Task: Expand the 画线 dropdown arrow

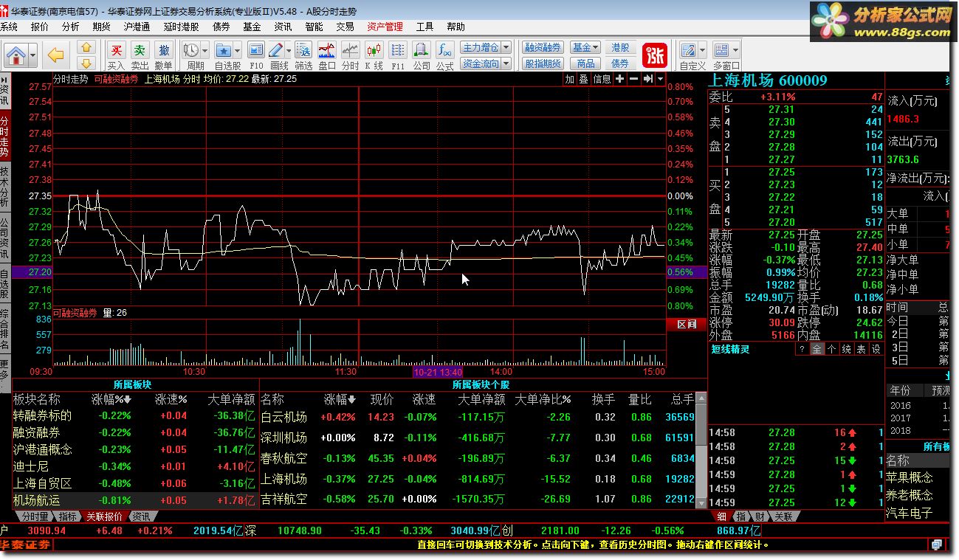Action: tap(289, 50)
